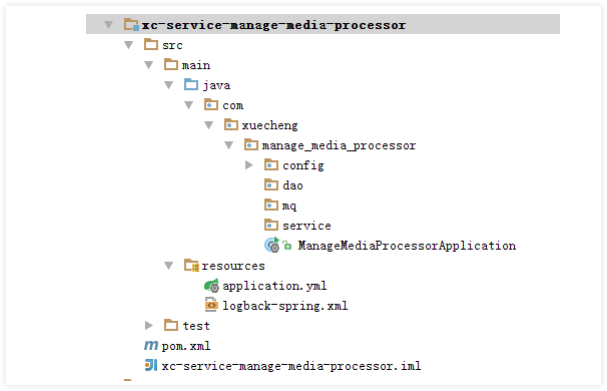Screen dimensions: 607x391
Task: Collapse the src folder arrow
Action: coord(129,45)
